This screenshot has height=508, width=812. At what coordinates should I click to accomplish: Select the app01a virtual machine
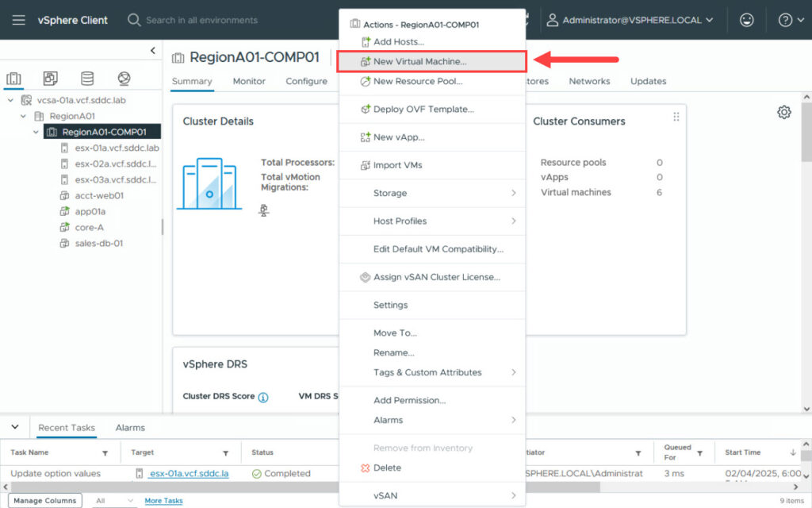click(90, 211)
